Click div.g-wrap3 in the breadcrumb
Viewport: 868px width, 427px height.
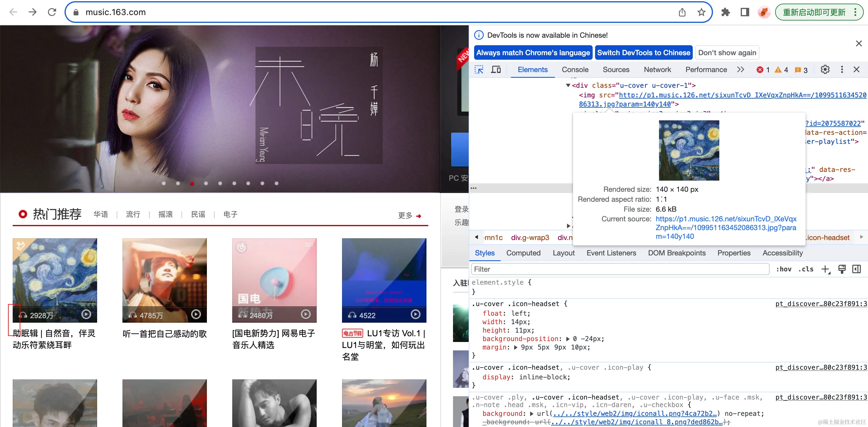coord(530,237)
